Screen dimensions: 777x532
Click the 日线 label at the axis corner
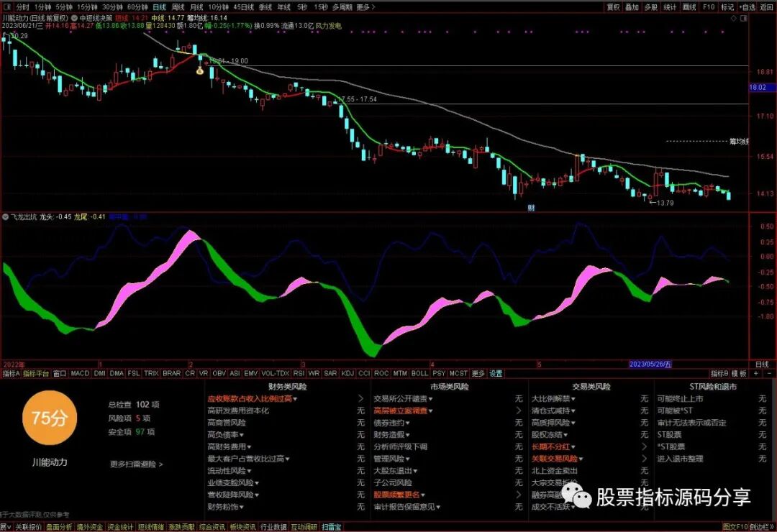[762, 364]
